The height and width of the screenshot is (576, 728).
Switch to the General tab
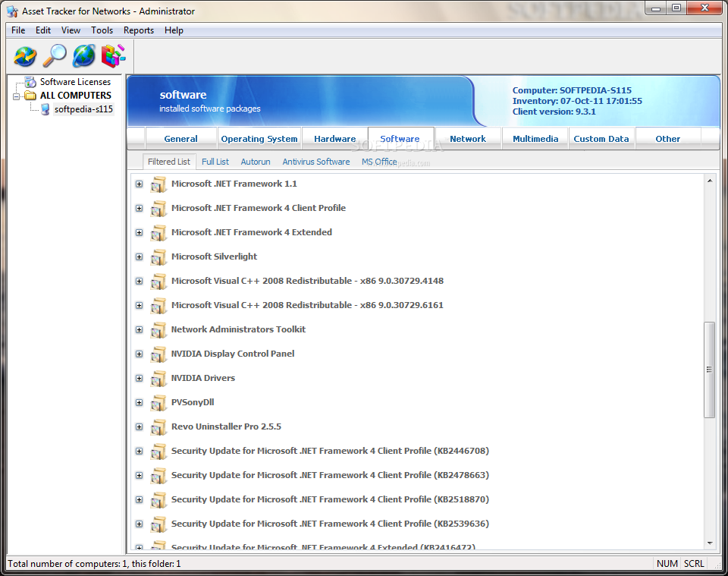pyautogui.click(x=180, y=138)
